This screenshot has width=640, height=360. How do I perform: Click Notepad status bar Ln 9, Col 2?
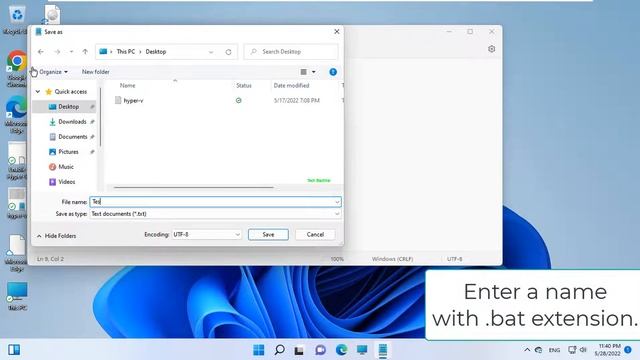(x=50, y=259)
